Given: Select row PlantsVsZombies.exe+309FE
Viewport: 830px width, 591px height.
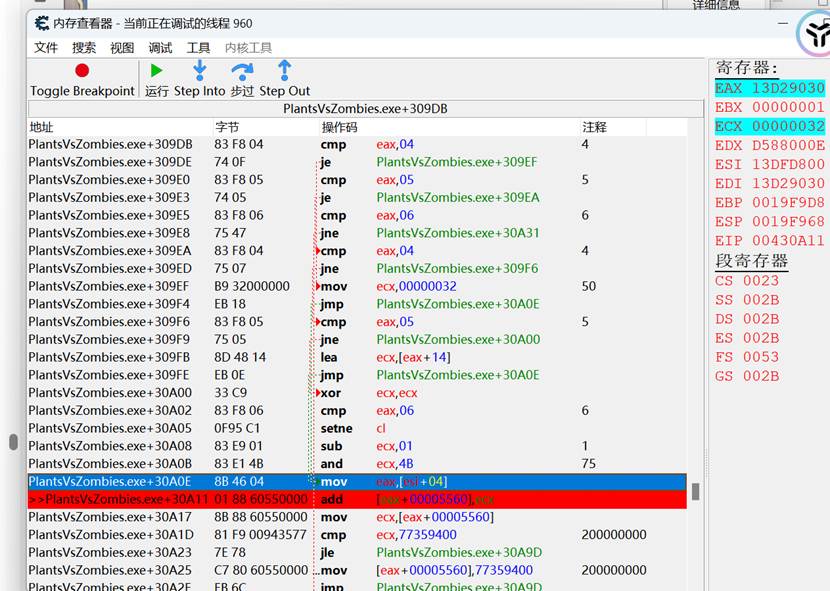Looking at the screenshot, I should [x=357, y=375].
